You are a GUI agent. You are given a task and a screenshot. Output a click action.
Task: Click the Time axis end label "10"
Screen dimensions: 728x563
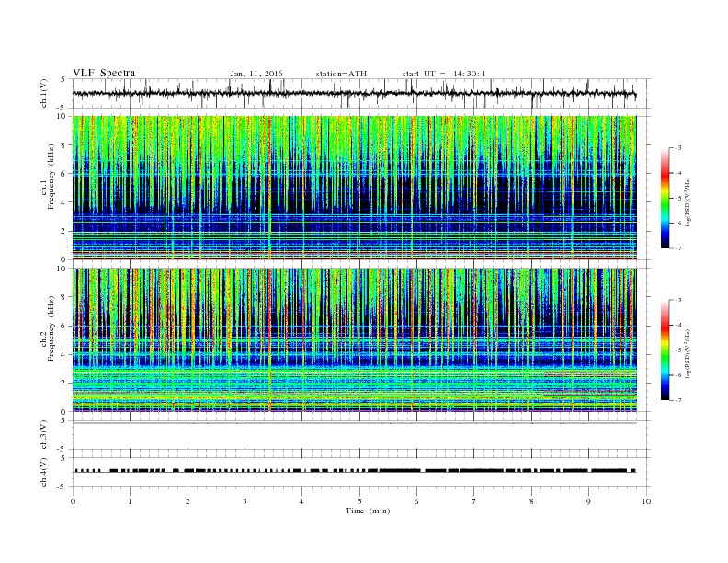pyautogui.click(x=646, y=501)
